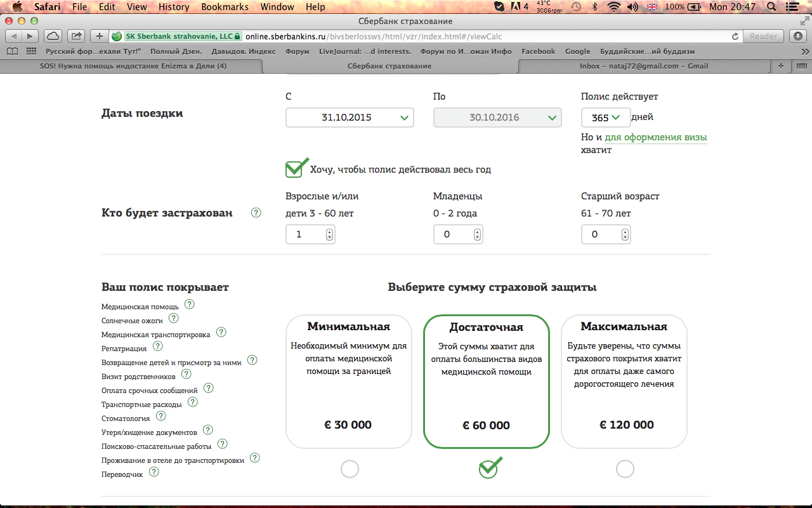
Task: Open Safari downloads button
Action: pyautogui.click(x=799, y=36)
